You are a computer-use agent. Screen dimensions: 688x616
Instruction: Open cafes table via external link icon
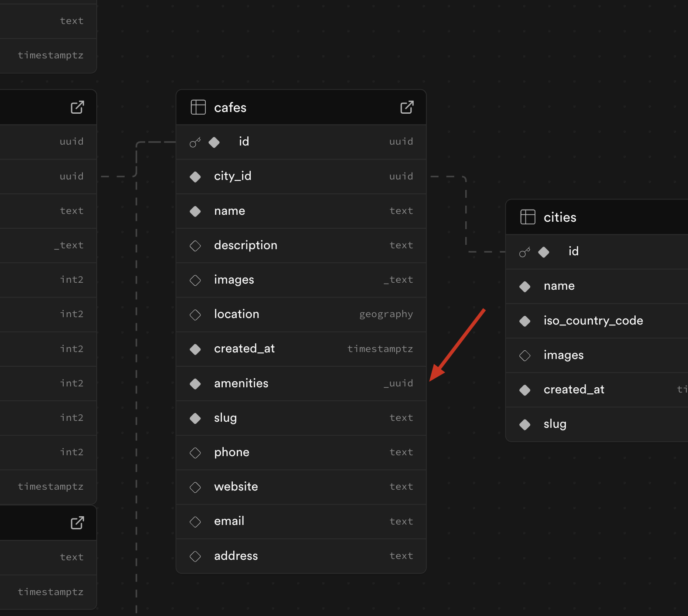pyautogui.click(x=407, y=107)
